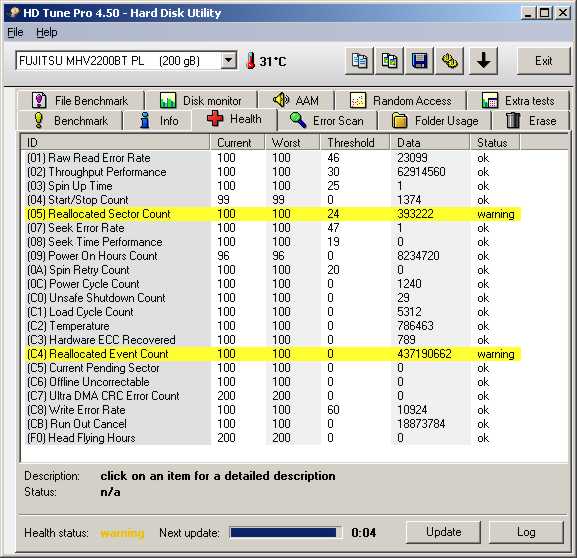577x558 pixels.
Task: Select the Offline Uncorrectable row
Action: 273,382
